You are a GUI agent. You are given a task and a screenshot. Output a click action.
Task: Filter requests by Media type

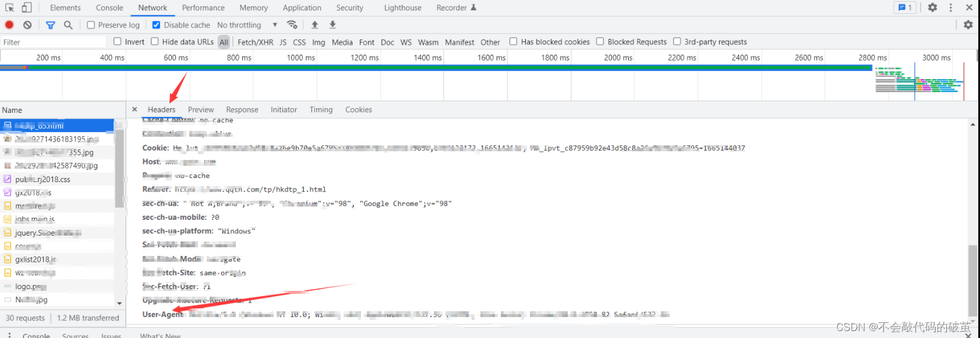pyautogui.click(x=342, y=42)
